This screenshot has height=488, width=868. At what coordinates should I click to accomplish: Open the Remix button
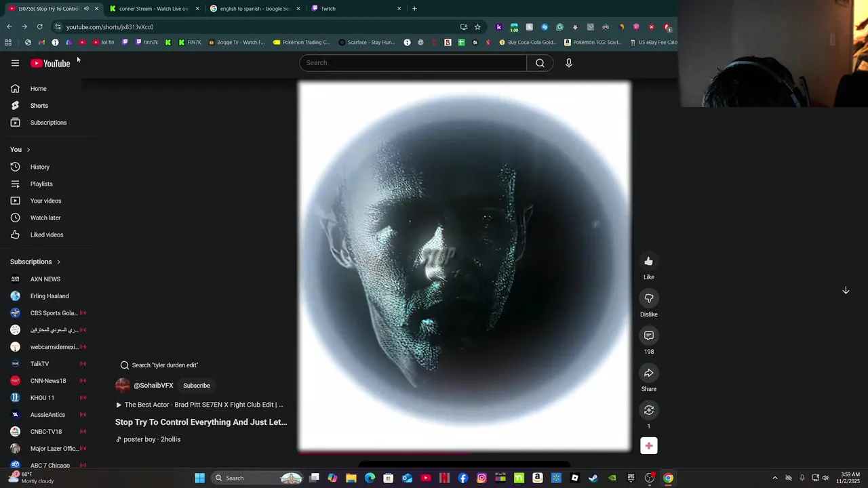coord(649,410)
